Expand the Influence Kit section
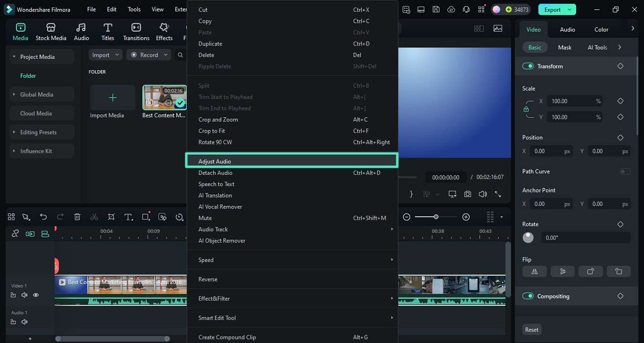The width and height of the screenshot is (644, 343). coord(14,151)
